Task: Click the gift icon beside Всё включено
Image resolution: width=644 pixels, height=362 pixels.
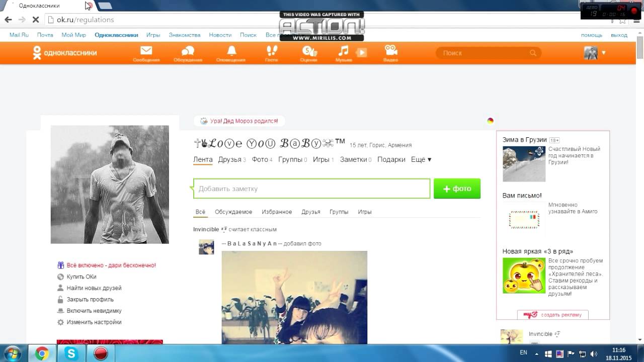Action: (x=60, y=265)
